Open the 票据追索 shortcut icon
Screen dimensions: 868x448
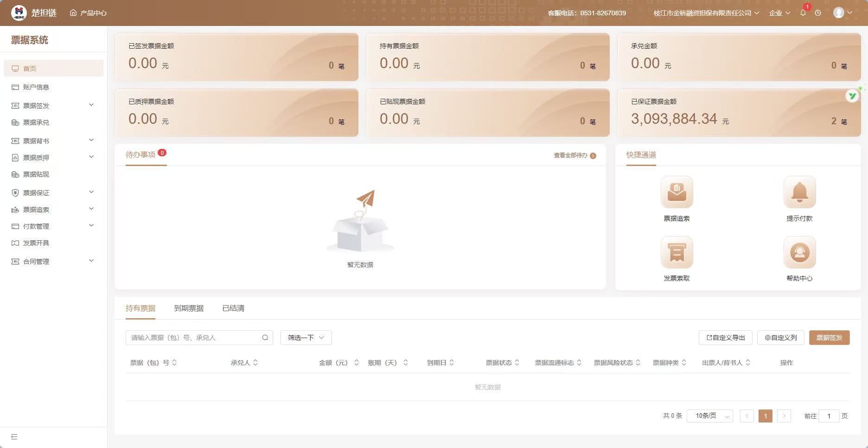pos(677,192)
